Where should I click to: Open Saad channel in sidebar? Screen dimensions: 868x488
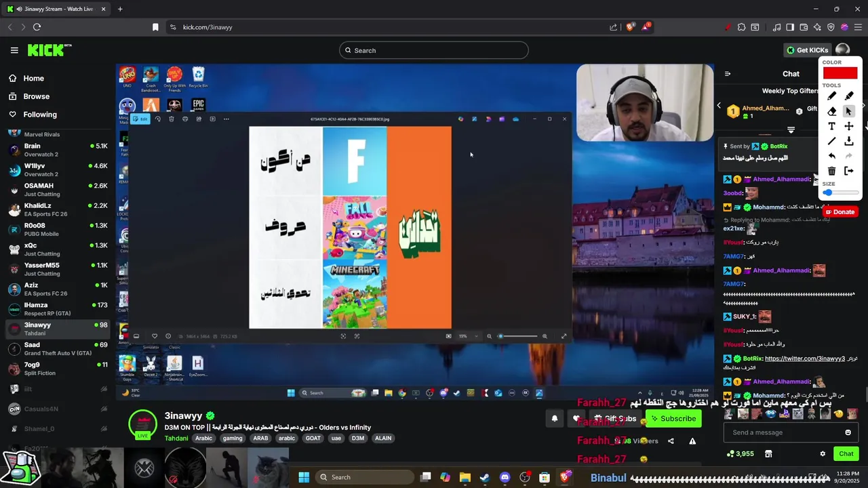pos(58,349)
